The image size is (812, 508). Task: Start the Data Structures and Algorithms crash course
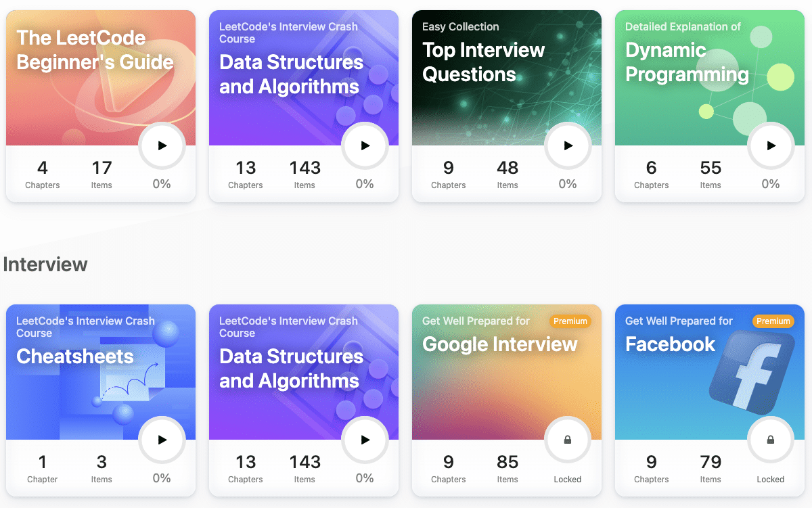click(x=365, y=145)
